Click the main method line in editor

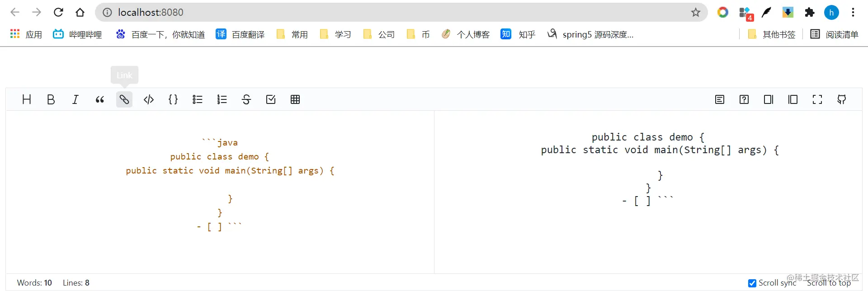click(x=230, y=171)
